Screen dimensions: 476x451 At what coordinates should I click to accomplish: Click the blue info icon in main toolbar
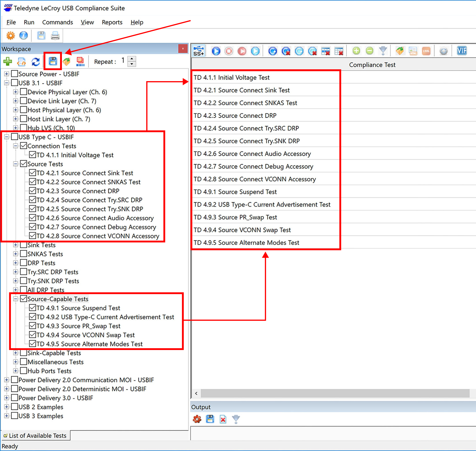pyautogui.click(x=24, y=36)
